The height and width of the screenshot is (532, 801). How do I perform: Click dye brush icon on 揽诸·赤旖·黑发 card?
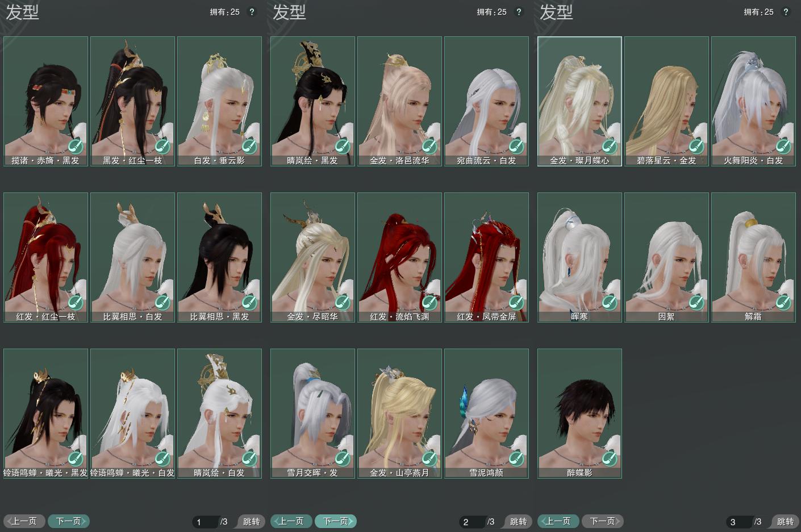tap(76, 146)
